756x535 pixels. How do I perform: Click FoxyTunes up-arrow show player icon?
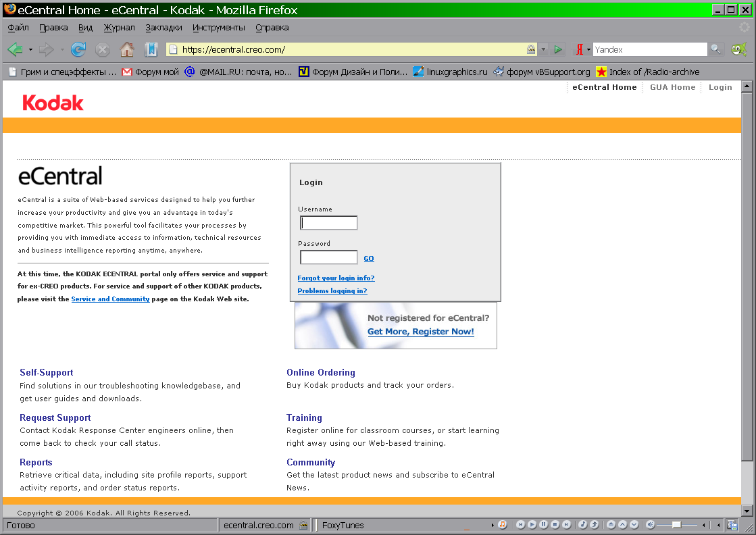tap(595, 525)
